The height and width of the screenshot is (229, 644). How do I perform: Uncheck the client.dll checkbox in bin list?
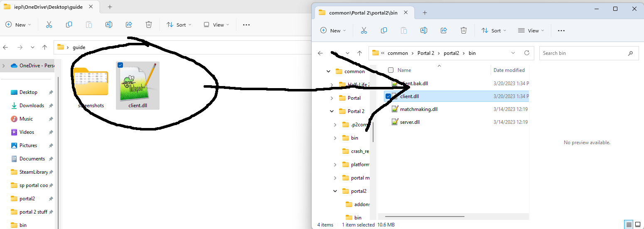388,96
